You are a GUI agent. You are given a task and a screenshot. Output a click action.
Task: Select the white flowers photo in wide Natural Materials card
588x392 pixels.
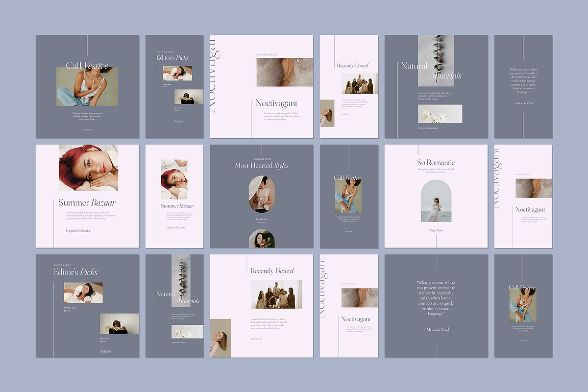pyautogui.click(x=440, y=114)
